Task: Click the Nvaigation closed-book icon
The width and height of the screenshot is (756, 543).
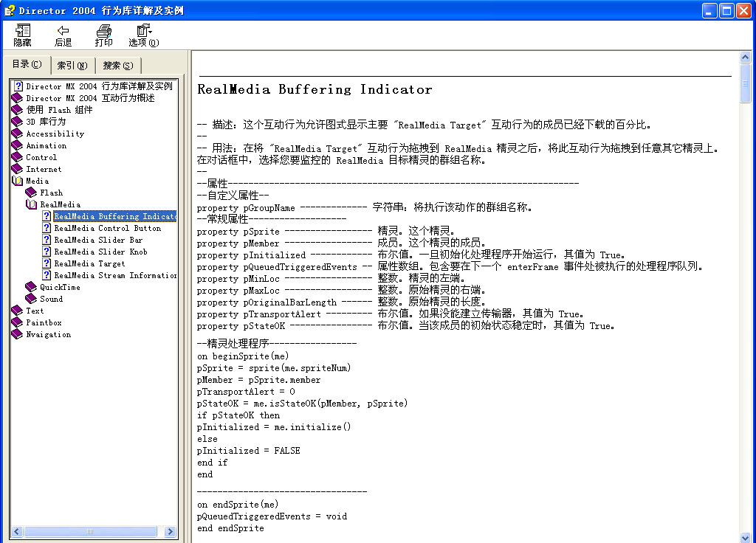Action: [x=18, y=334]
